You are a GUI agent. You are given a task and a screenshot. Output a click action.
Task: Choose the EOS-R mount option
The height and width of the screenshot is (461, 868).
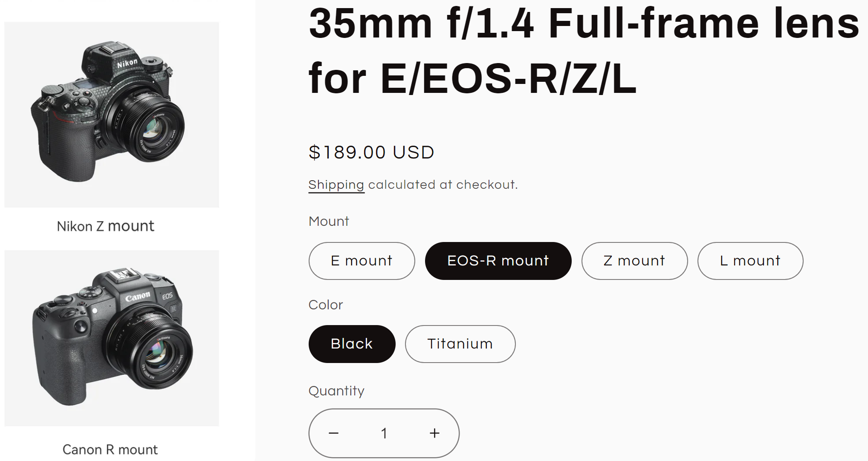point(498,261)
